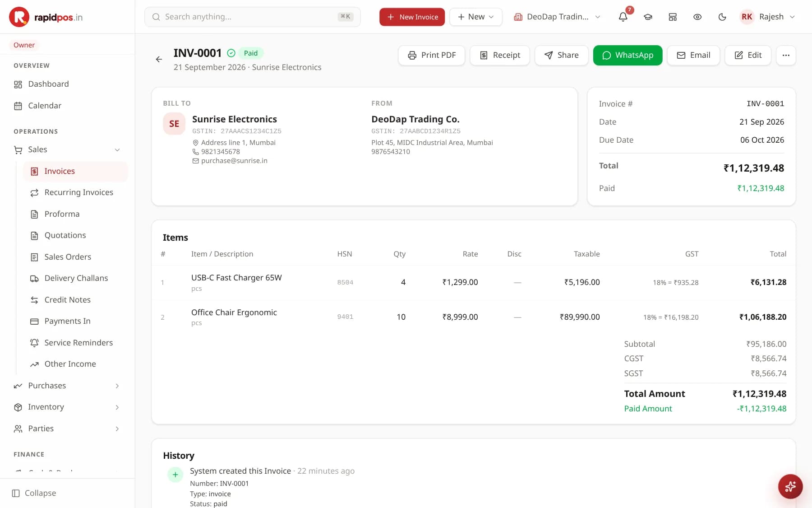Go back using the left arrow
This screenshot has width=812, height=508.
159,59
